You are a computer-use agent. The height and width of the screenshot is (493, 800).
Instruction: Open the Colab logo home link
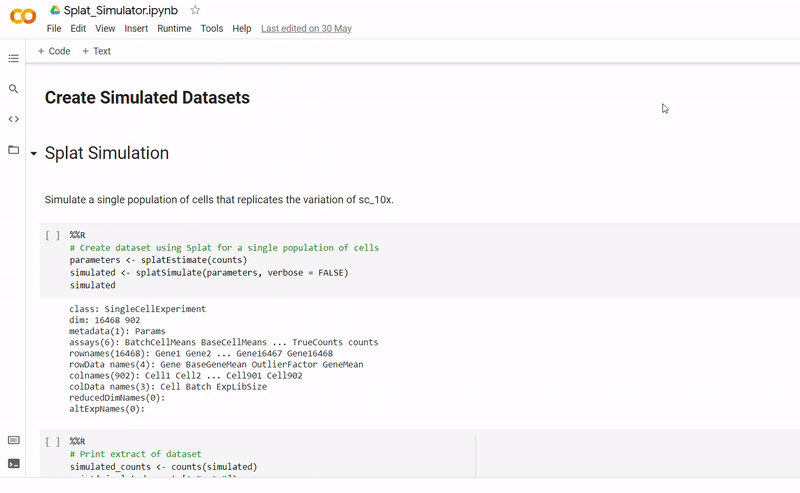click(23, 16)
